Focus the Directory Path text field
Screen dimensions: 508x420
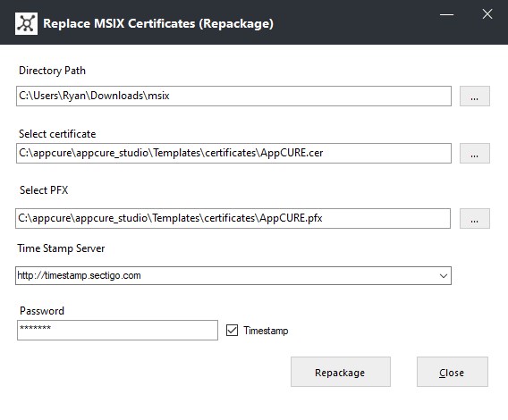pos(233,96)
